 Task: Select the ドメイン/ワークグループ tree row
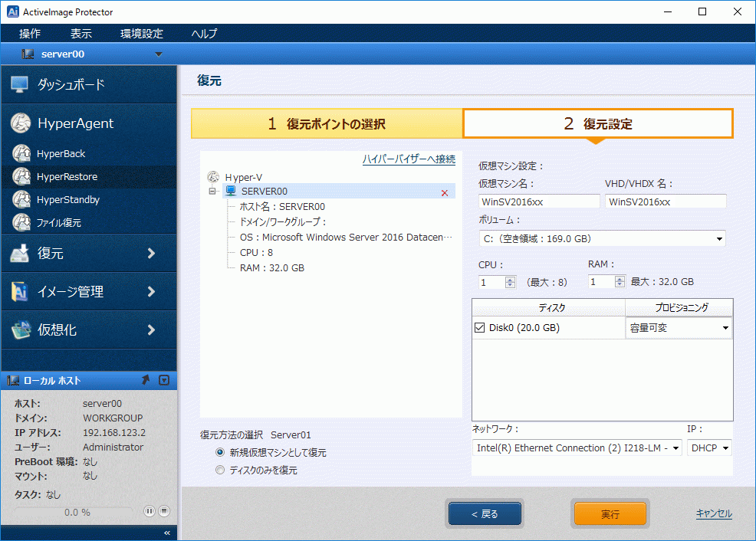[283, 221]
